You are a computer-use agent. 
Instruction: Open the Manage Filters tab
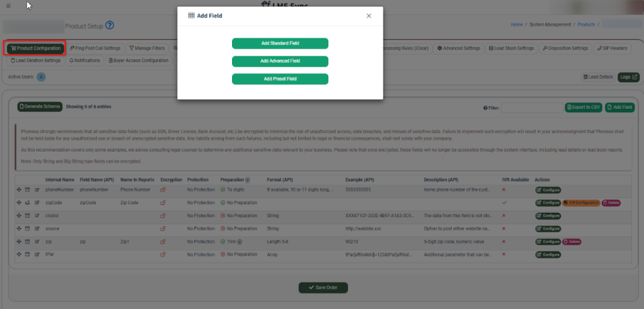tap(147, 48)
